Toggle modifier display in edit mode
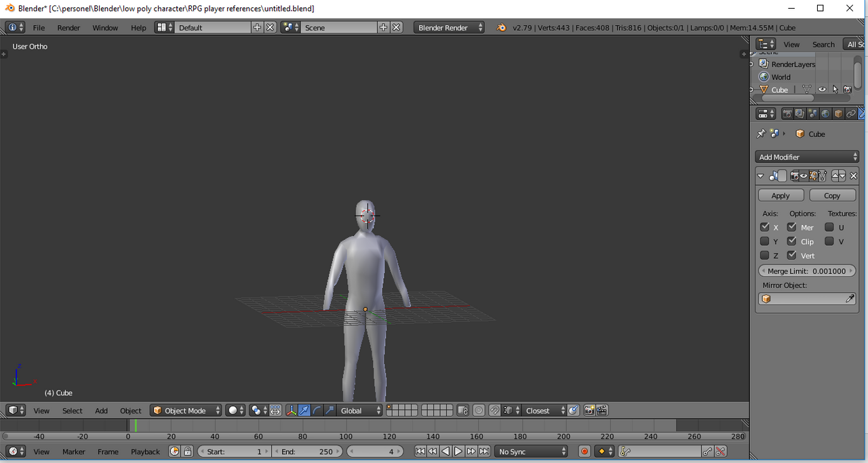 coord(813,176)
